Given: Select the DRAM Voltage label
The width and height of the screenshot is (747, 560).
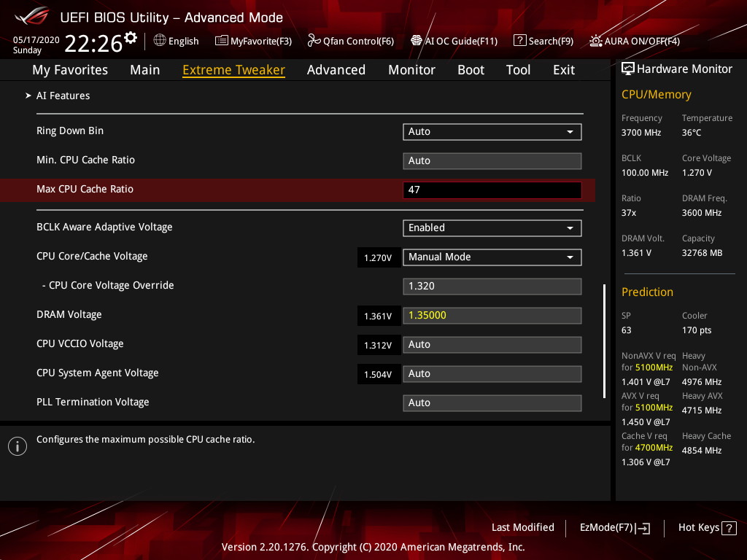Looking at the screenshot, I should pyautogui.click(x=69, y=315).
